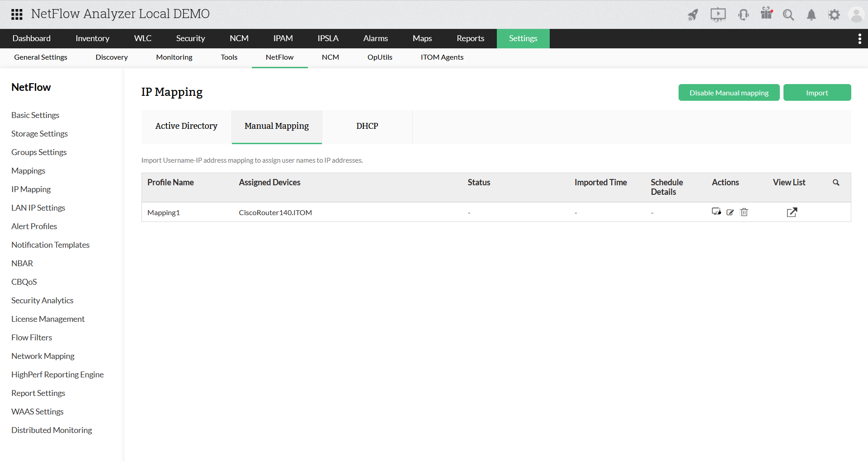The image size is (868, 461).
Task: Select the CiscoRouter140.ITOM mapping row
Action: 275,212
